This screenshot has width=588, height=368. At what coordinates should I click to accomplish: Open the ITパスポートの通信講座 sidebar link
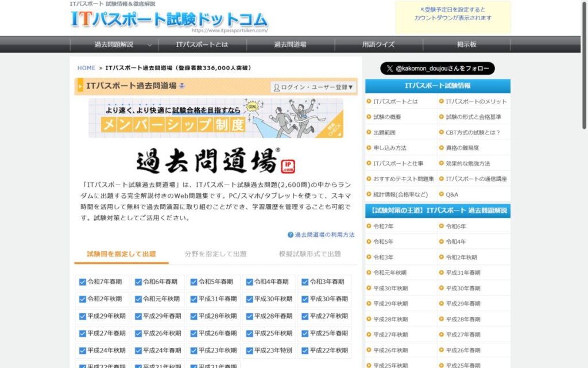pyautogui.click(x=476, y=179)
